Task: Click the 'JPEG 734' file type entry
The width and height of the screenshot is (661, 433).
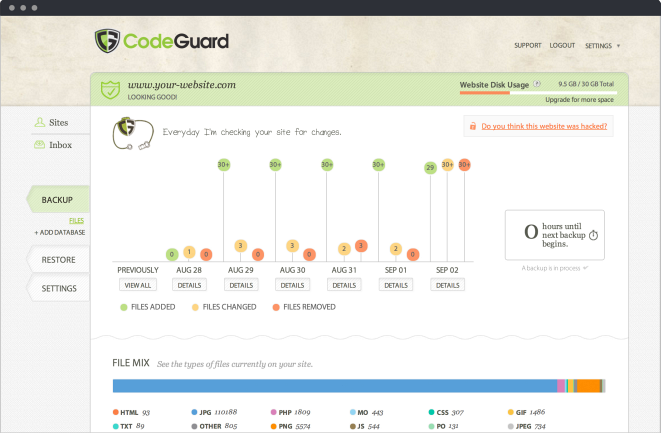Action: [x=527, y=426]
